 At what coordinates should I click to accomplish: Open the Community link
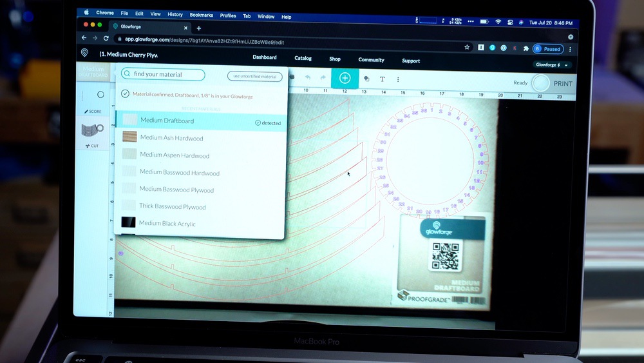coord(372,60)
